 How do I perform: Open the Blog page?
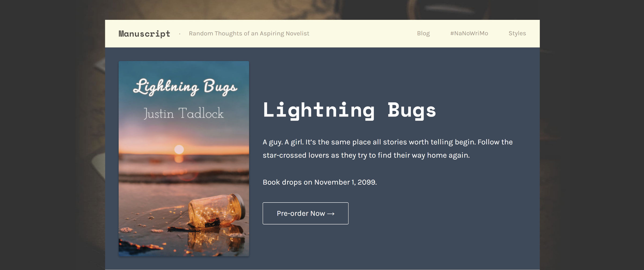tap(423, 33)
